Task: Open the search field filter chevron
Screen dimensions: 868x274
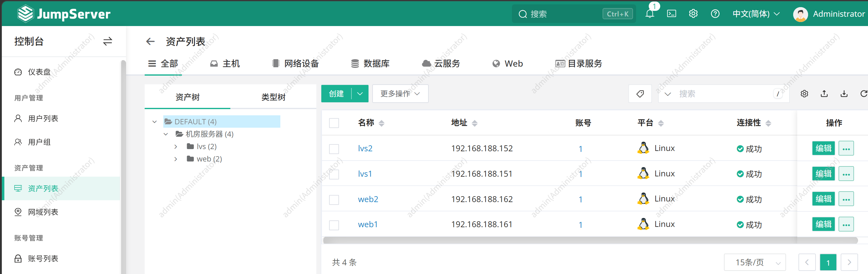Action: [x=667, y=94]
